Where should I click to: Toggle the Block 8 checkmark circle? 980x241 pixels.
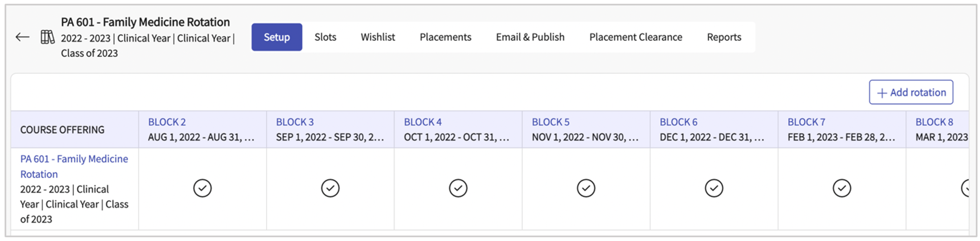coord(965,188)
